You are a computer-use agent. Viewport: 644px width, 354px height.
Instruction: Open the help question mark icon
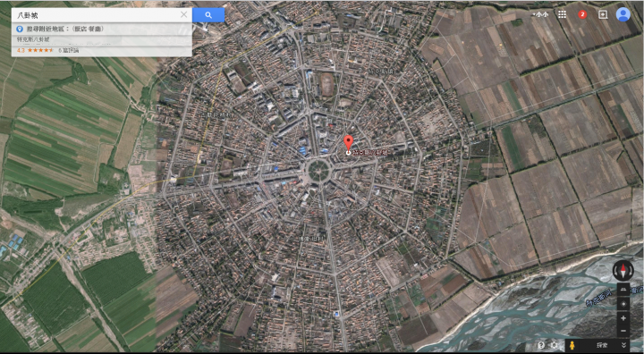click(x=541, y=345)
